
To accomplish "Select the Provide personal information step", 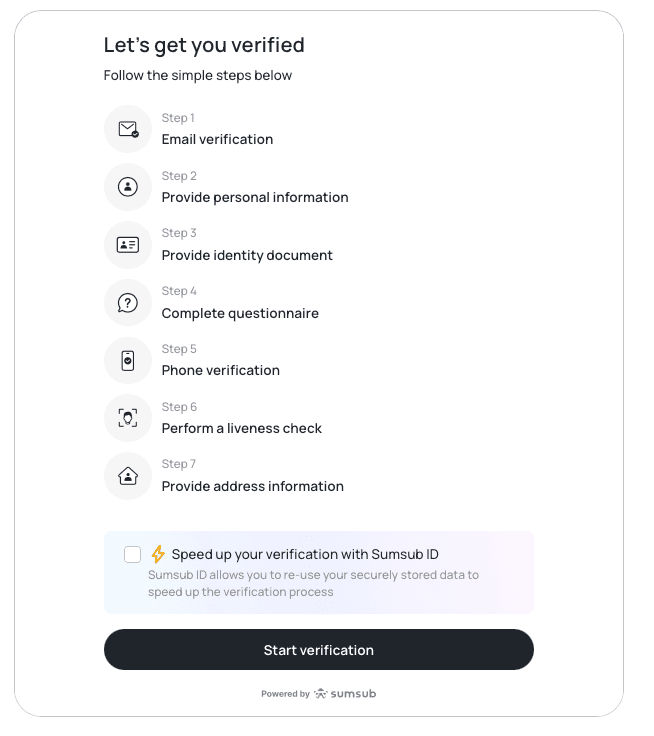I will coord(255,197).
